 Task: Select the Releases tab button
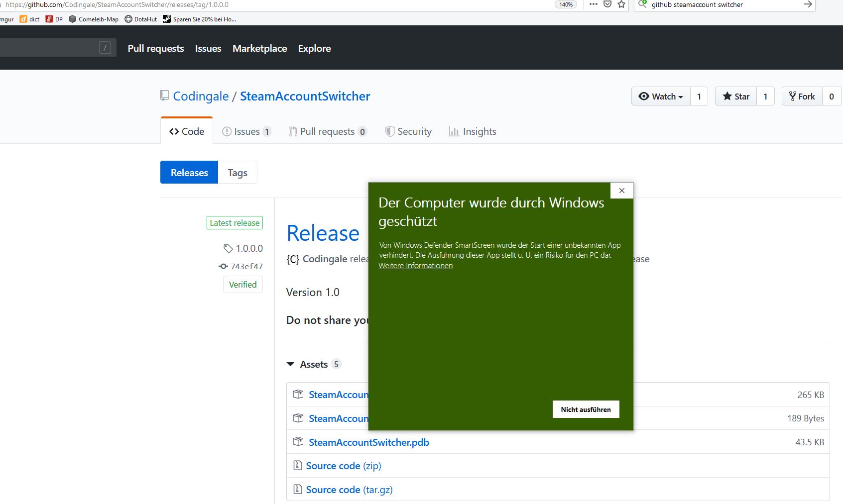pyautogui.click(x=189, y=172)
